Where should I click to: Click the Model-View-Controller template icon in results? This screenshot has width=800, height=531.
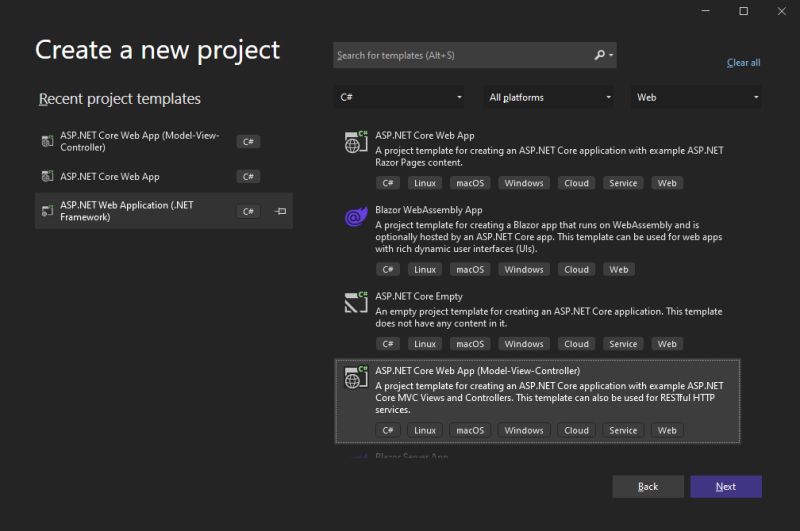[x=356, y=377]
